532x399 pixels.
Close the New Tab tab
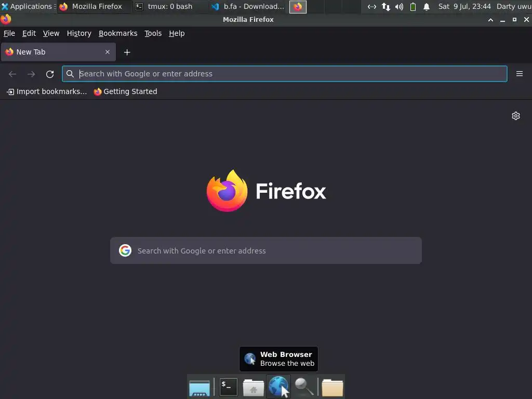[x=108, y=52]
